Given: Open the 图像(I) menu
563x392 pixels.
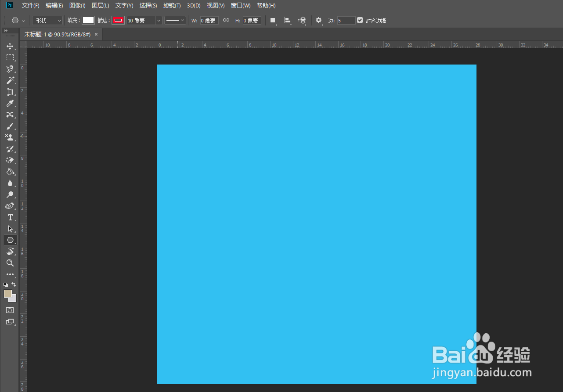Looking at the screenshot, I should (x=77, y=5).
